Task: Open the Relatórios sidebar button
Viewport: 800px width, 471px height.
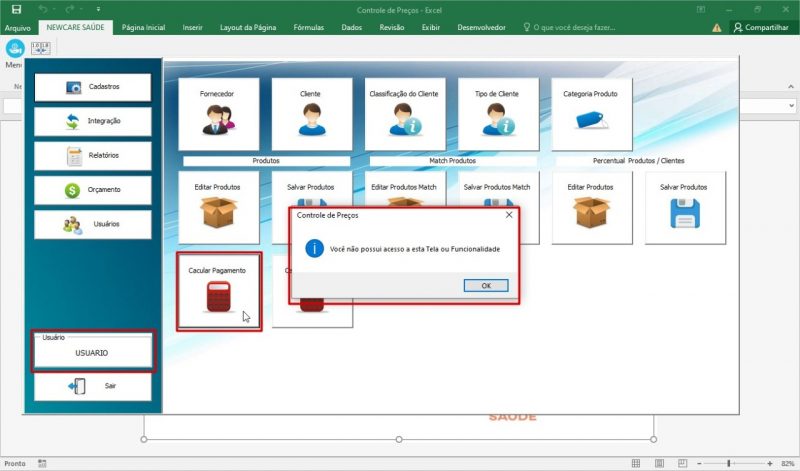Action: pyautogui.click(x=93, y=156)
